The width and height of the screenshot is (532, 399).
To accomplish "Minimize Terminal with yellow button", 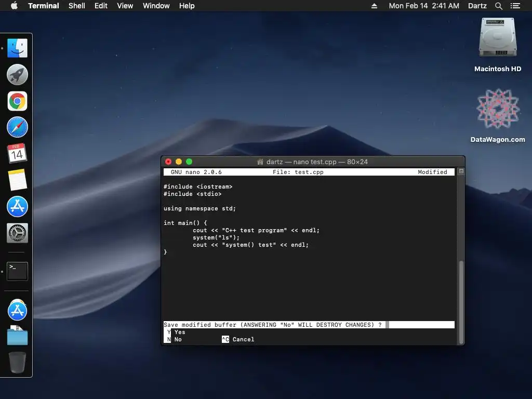I will (179, 162).
